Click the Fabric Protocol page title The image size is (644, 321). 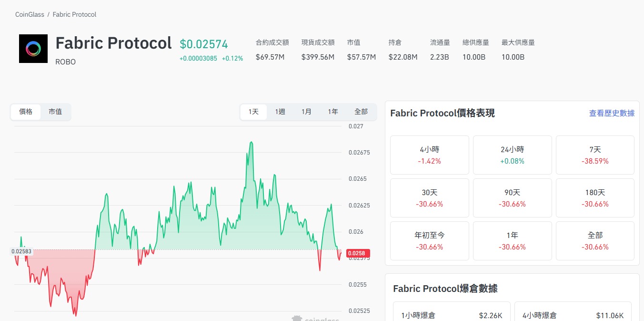[113, 43]
